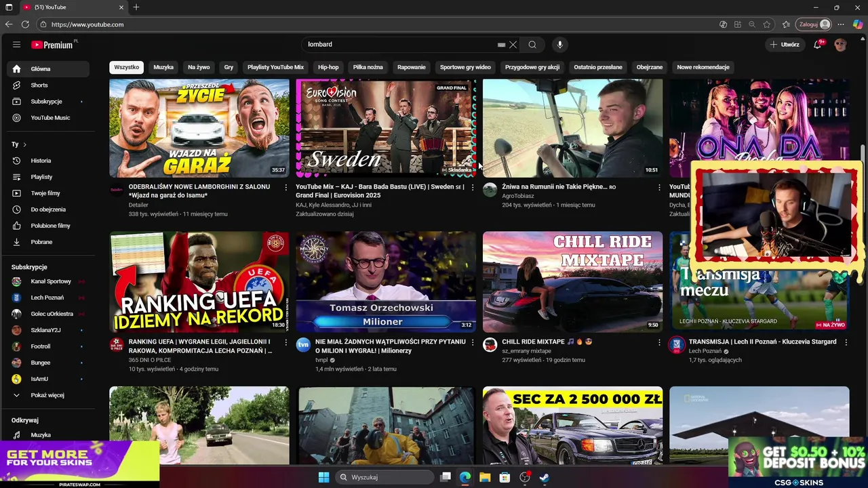This screenshot has width=868, height=488.
Task: Open the account avatar menu
Action: tap(841, 45)
